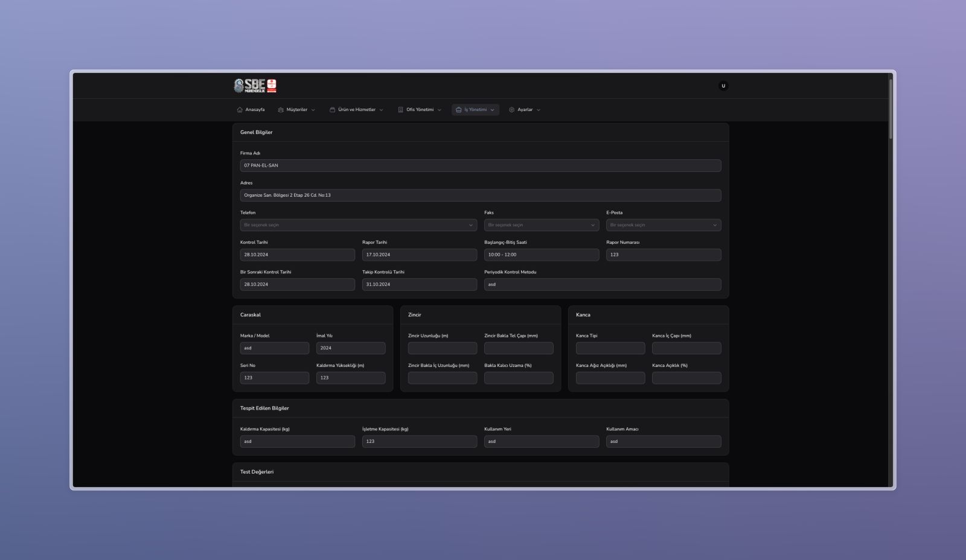Click the Kanca Tipi input field
The height and width of the screenshot is (560, 966).
pos(610,348)
